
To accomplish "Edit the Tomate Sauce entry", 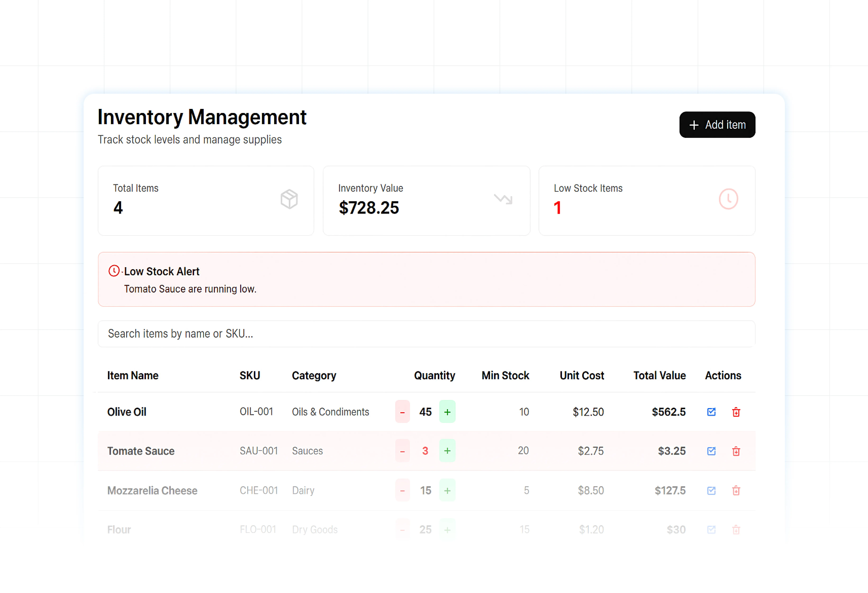I will (711, 451).
